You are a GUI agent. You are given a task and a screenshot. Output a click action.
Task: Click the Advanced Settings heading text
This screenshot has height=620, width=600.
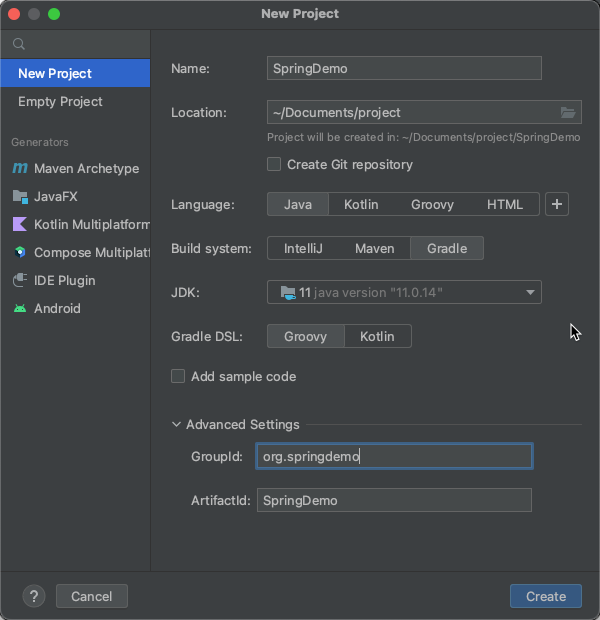point(242,425)
